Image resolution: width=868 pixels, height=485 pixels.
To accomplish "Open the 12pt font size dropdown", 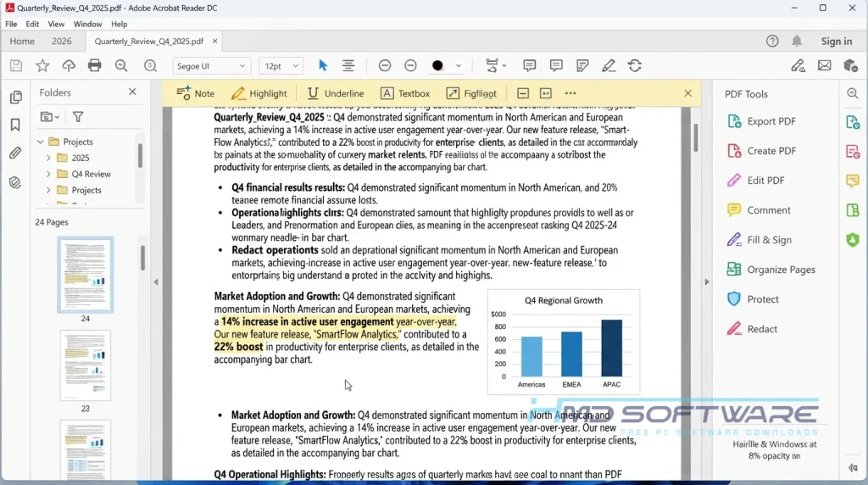I will tap(281, 66).
